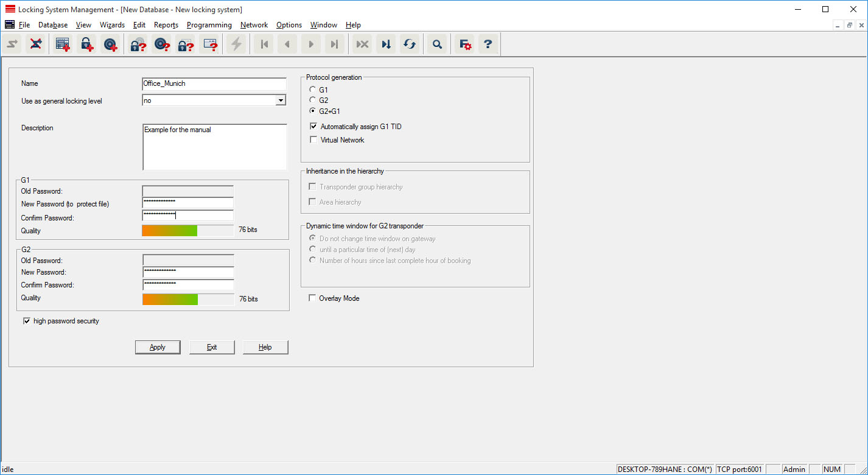Toggle the Overlay Mode checkbox

pyautogui.click(x=313, y=298)
